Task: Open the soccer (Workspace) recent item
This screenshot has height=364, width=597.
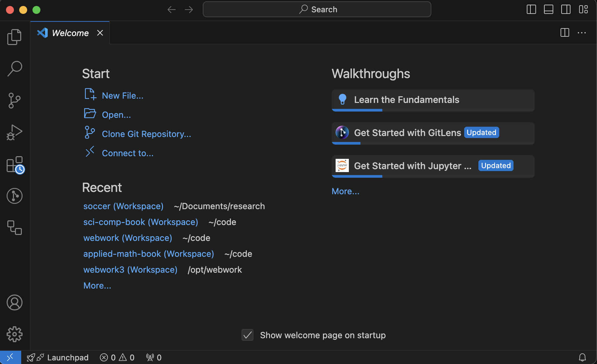Action: [x=123, y=206]
